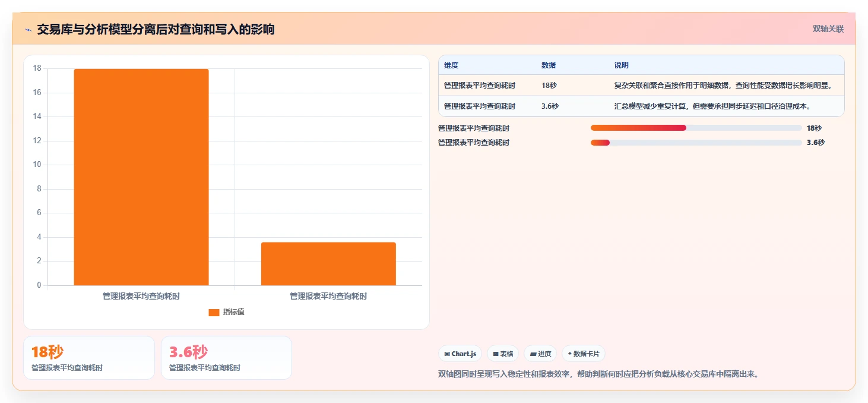868x403 pixels.
Task: Click the y-axis tick label 16
Action: point(37,93)
